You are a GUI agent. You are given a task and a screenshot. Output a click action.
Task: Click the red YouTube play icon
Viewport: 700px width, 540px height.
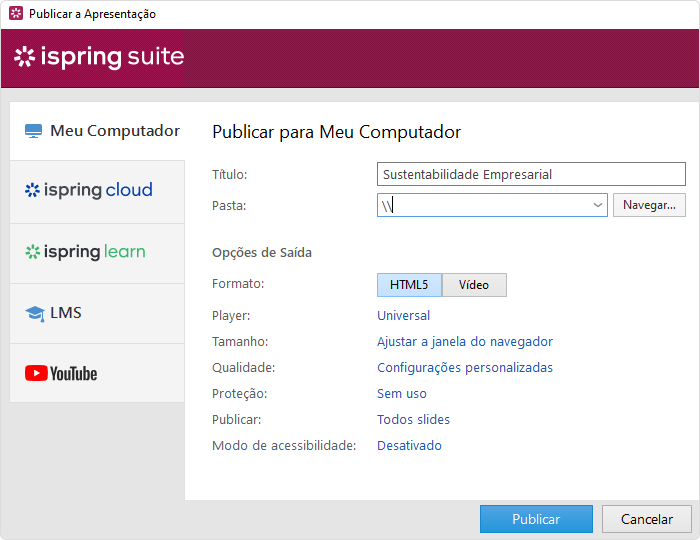36,373
